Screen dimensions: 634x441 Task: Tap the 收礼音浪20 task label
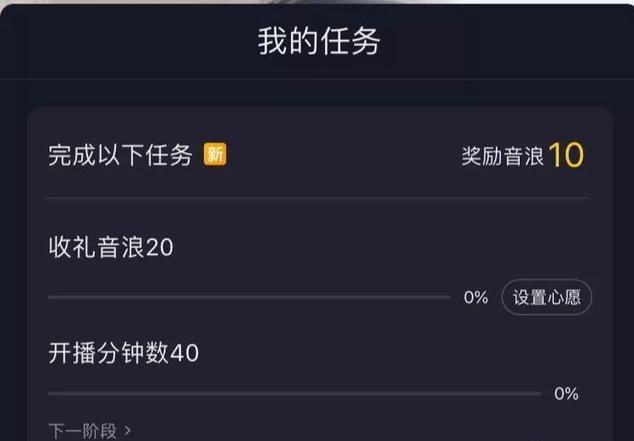tap(110, 247)
